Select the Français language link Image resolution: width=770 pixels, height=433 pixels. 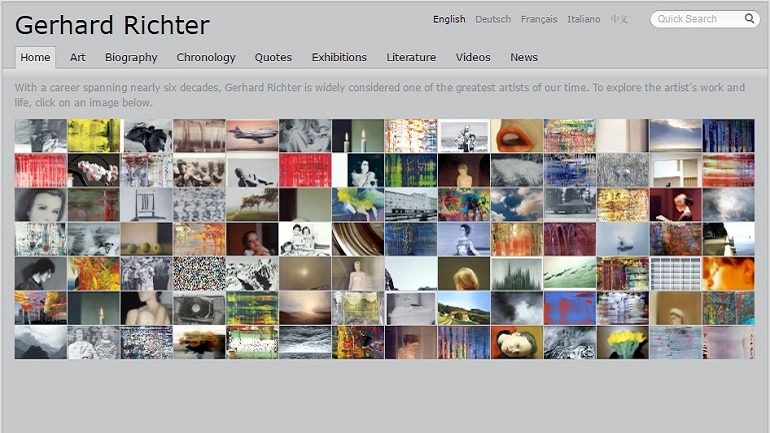539,19
